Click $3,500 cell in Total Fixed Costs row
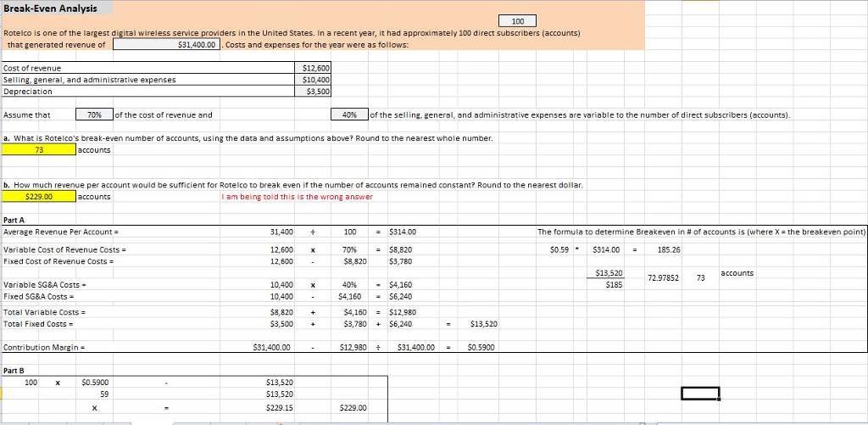Image resolution: width=868 pixels, height=425 pixels. tap(281, 323)
